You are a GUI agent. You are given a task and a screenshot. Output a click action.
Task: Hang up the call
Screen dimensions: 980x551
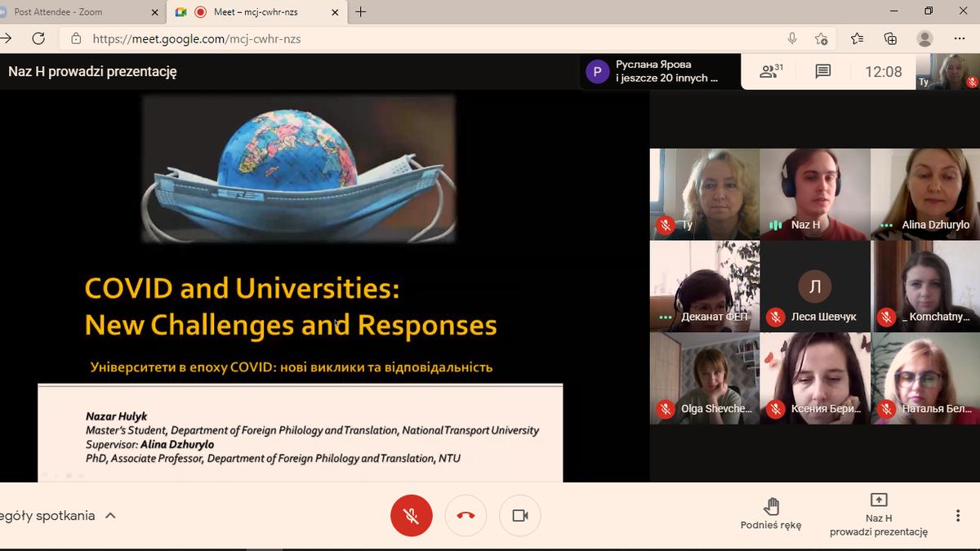(465, 516)
